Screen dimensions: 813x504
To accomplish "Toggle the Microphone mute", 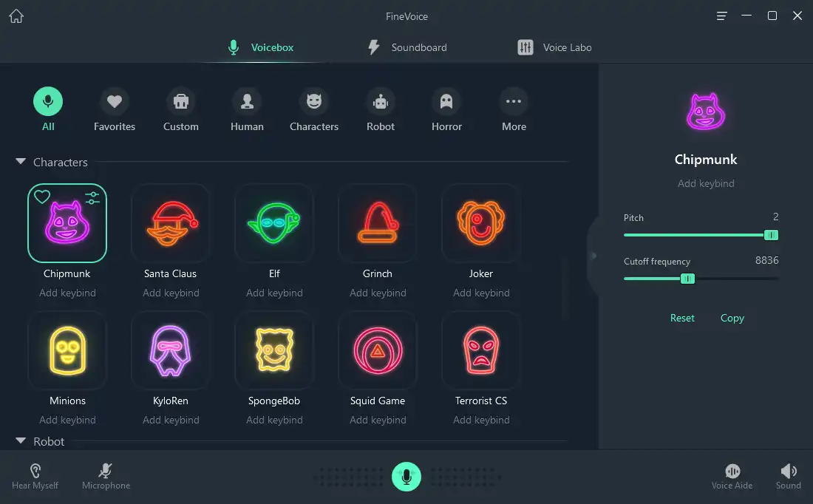I will click(106, 477).
